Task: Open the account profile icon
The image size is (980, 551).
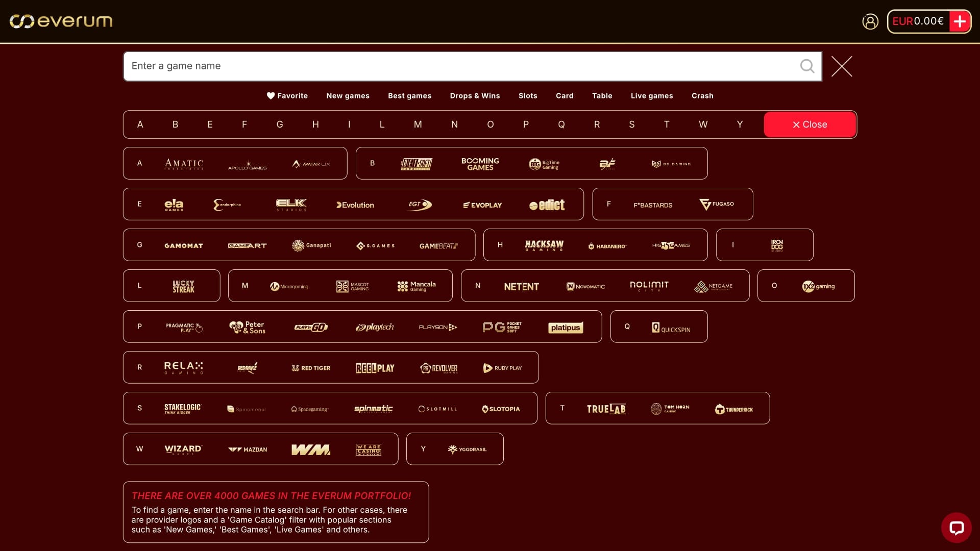Action: (x=870, y=21)
